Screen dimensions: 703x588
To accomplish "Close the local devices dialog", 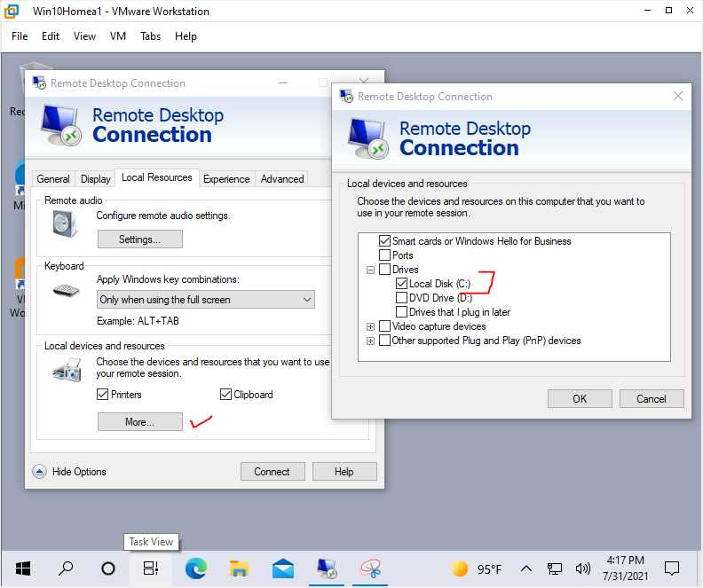I will click(x=678, y=96).
